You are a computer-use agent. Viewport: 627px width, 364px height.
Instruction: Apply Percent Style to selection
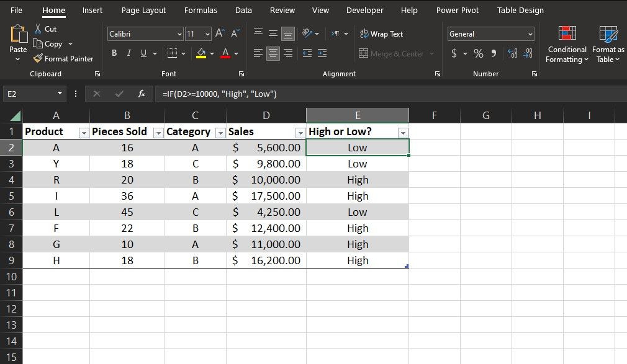click(478, 53)
